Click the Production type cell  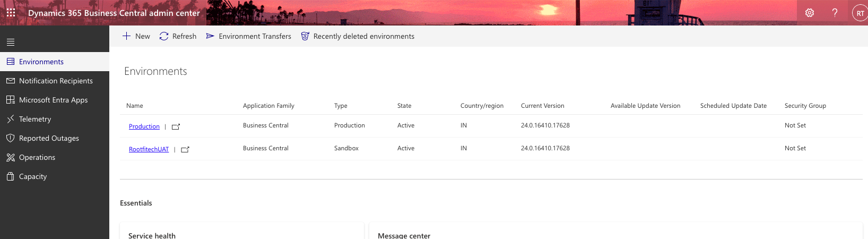point(350,125)
